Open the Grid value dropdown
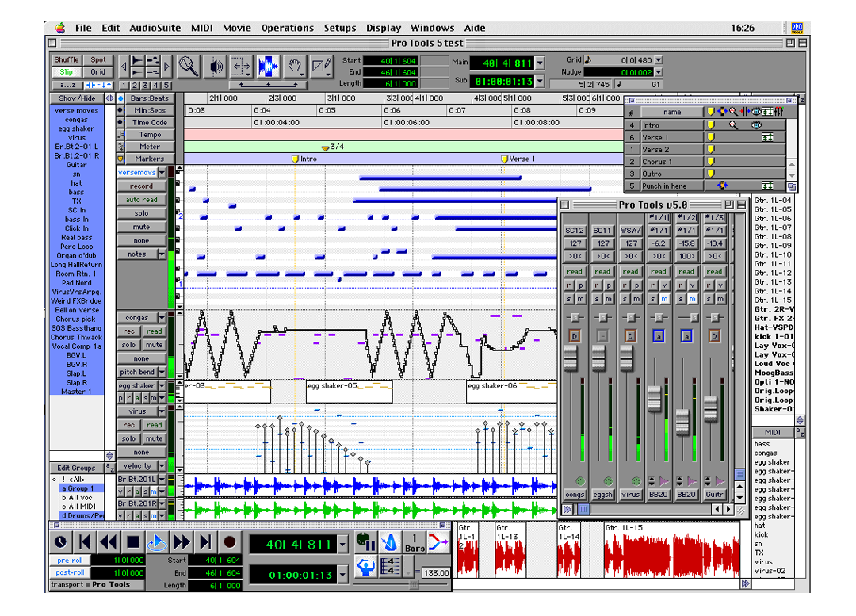 [659, 60]
